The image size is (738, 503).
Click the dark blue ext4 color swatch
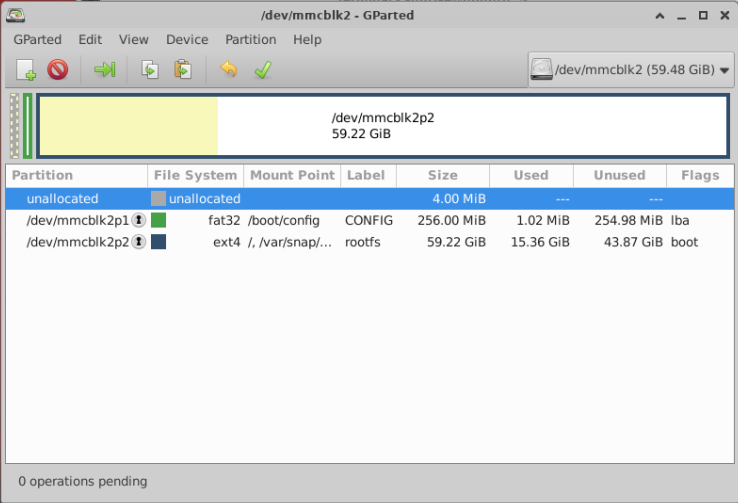pyautogui.click(x=158, y=242)
